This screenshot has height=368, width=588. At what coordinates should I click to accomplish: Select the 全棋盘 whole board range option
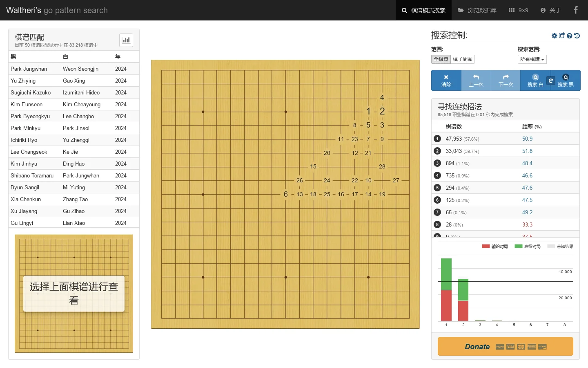click(441, 59)
